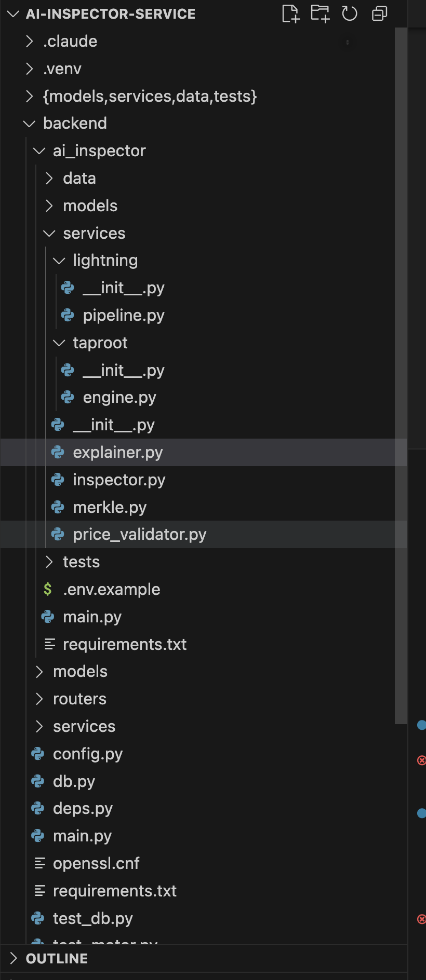Expand the OUTLINE section
426x980 pixels.
(x=14, y=958)
